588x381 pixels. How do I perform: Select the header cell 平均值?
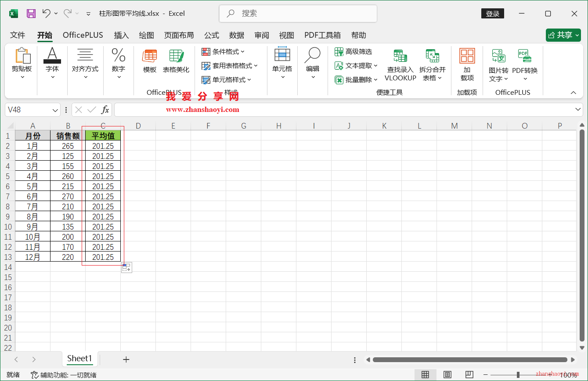pyautogui.click(x=103, y=136)
